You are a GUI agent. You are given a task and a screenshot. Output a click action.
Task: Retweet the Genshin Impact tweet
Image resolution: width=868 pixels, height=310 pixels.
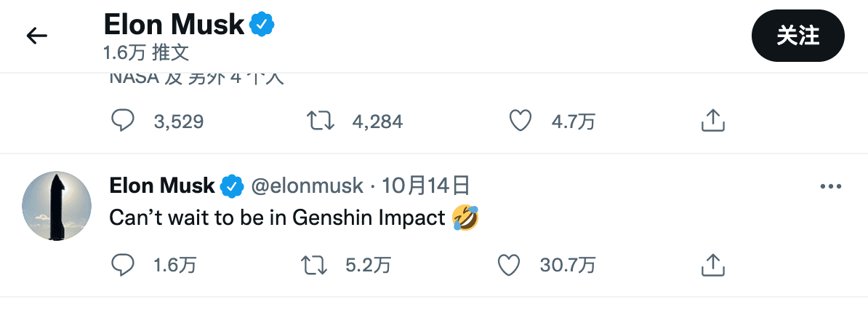coord(314,265)
